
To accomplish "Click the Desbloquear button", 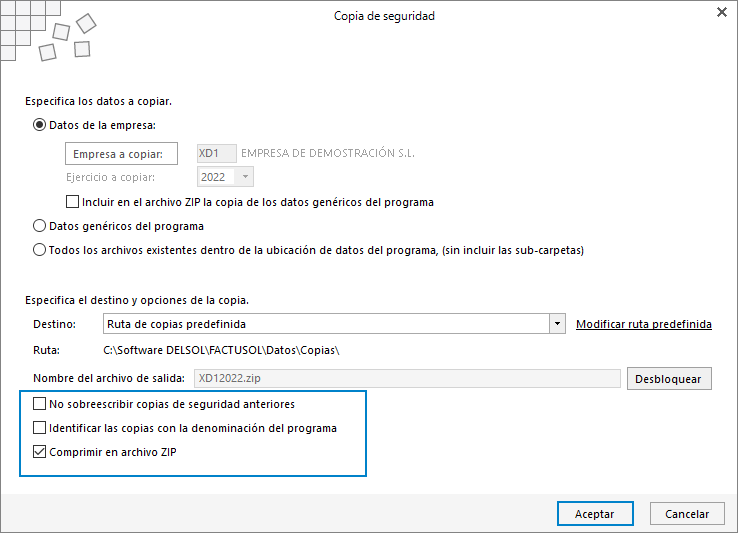I will (669, 379).
